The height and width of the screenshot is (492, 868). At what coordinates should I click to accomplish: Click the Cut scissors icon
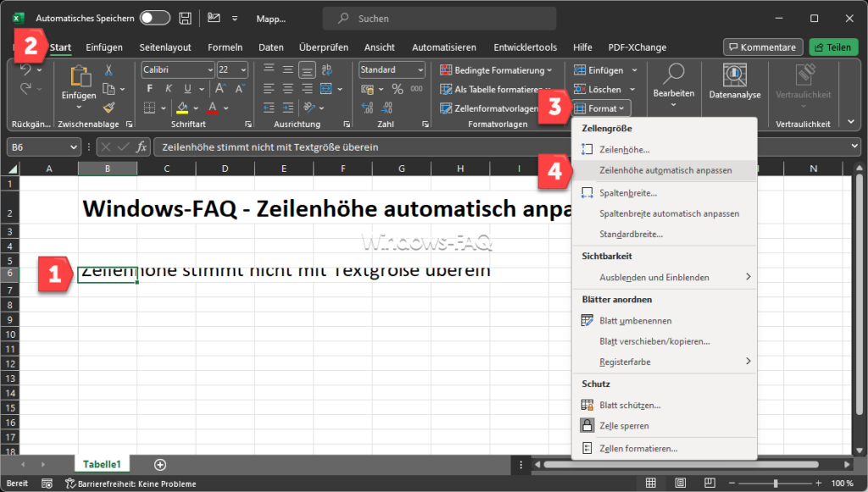(x=108, y=69)
